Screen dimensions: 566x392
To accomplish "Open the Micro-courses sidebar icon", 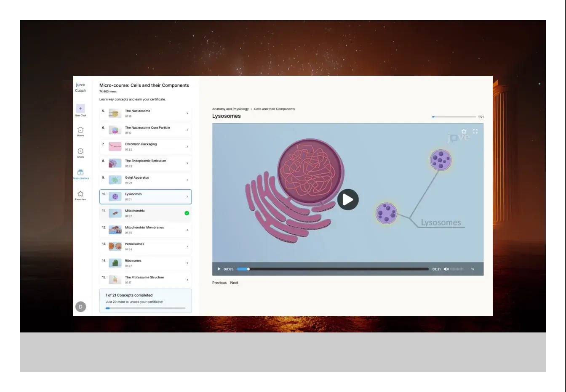I will click(80, 172).
